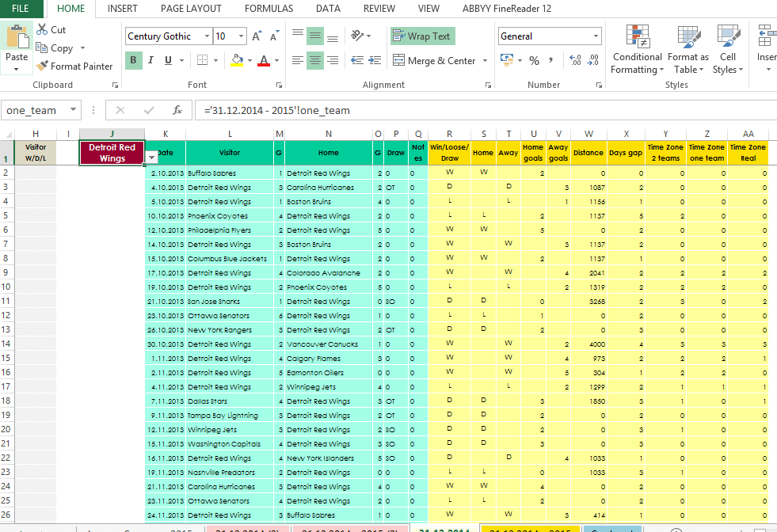The width and height of the screenshot is (777, 532).
Task: Click the Buffalo Sabres cell in row 2
Action: click(230, 173)
